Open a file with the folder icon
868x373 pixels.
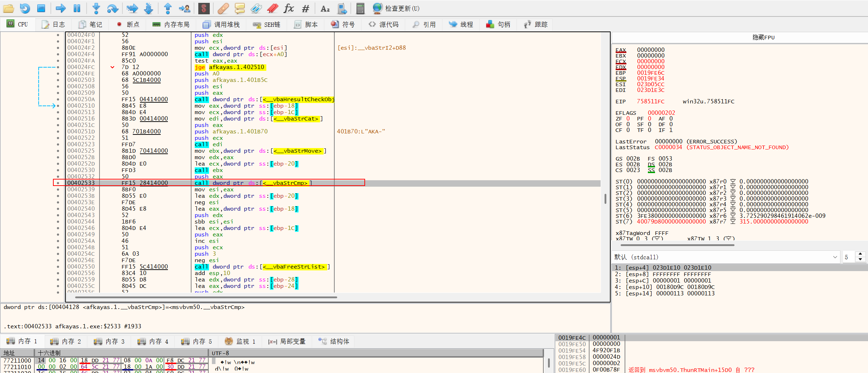coord(8,8)
